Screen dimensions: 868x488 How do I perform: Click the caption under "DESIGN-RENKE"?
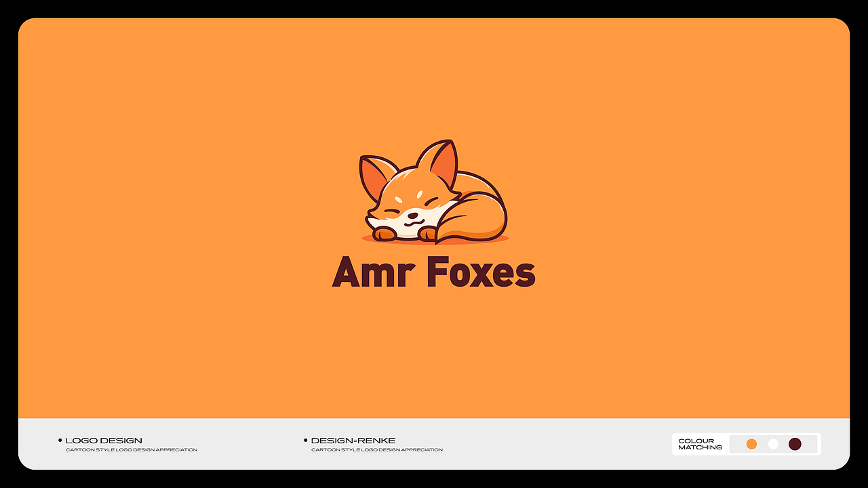377,450
